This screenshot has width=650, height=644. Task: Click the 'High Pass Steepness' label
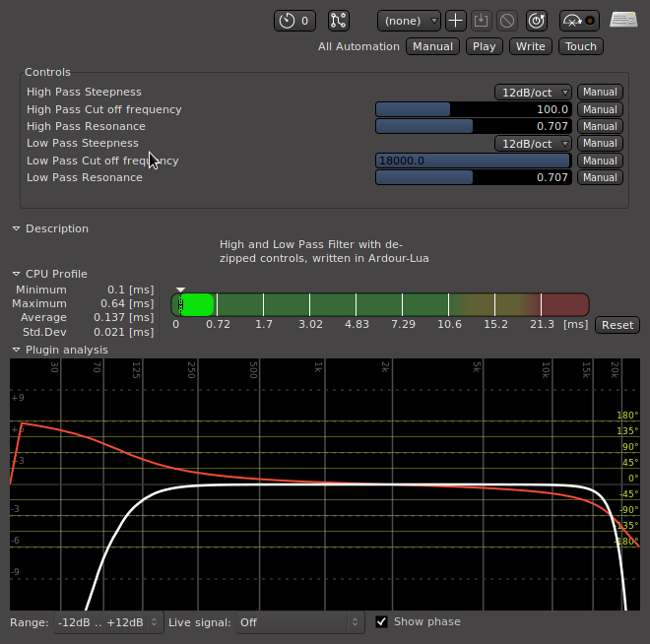tap(84, 92)
